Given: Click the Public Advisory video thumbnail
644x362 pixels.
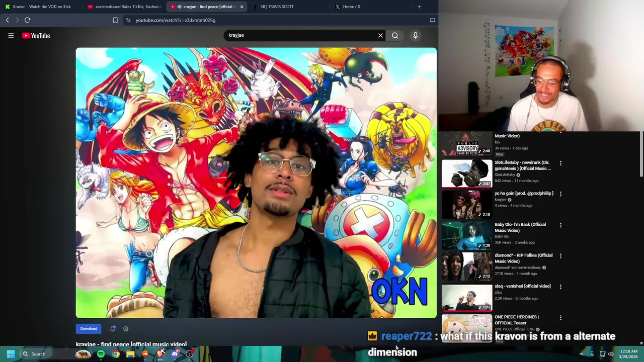Looking at the screenshot, I should [x=467, y=144].
